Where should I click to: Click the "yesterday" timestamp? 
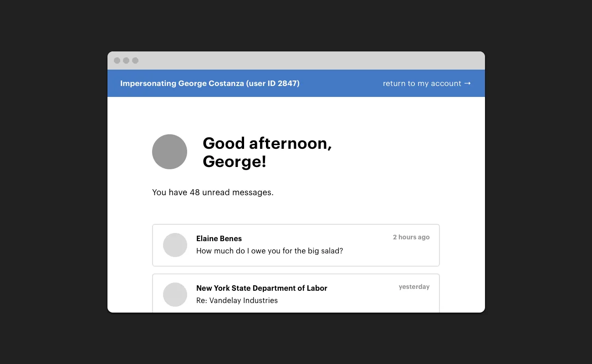[x=414, y=287]
